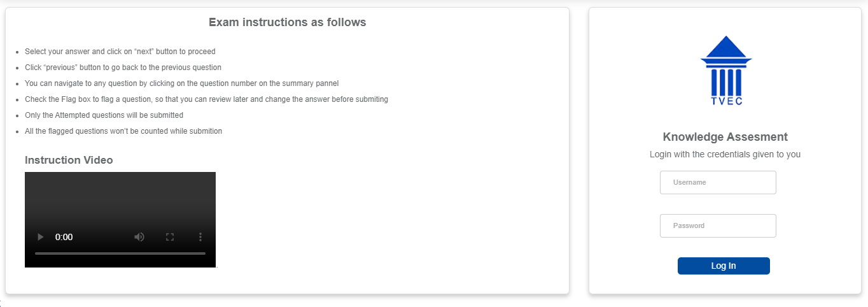Screen dimensions: 868x307
Task: Click the instruction about the Flag box
Action: tap(206, 99)
